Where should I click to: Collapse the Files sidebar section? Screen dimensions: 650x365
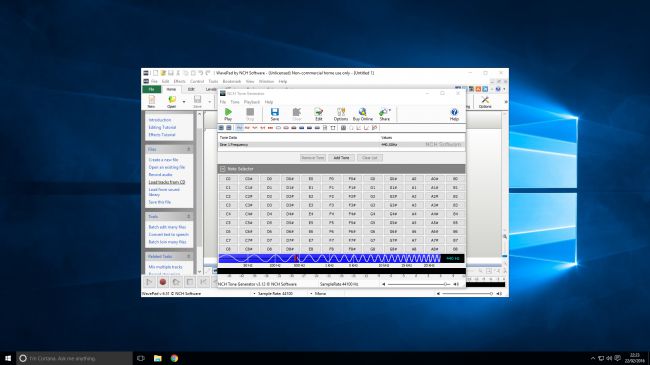click(x=189, y=149)
